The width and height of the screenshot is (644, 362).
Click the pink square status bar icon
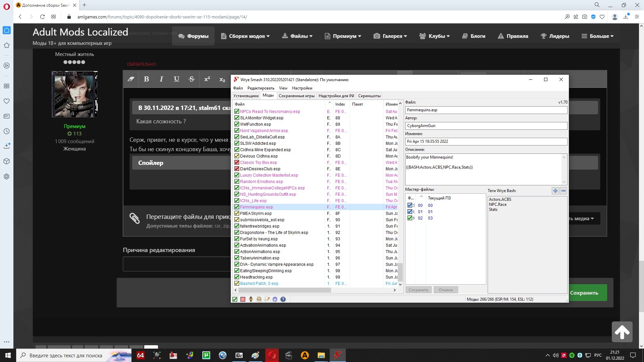click(x=243, y=299)
